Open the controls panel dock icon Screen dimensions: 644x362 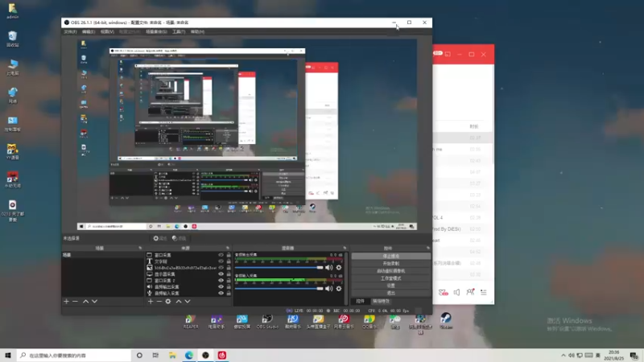coord(428,248)
